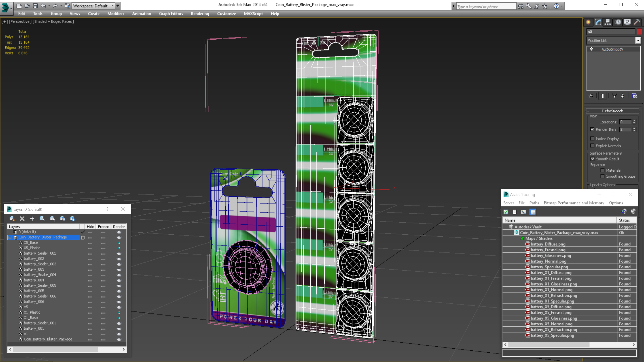Open the Paths menu in Asset Tracking
Image resolution: width=644 pixels, height=362 pixels.
point(534,203)
